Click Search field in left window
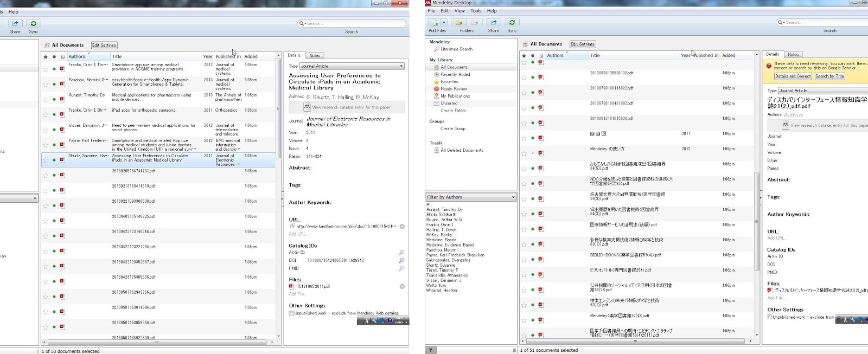868x354 pixels. point(352,23)
